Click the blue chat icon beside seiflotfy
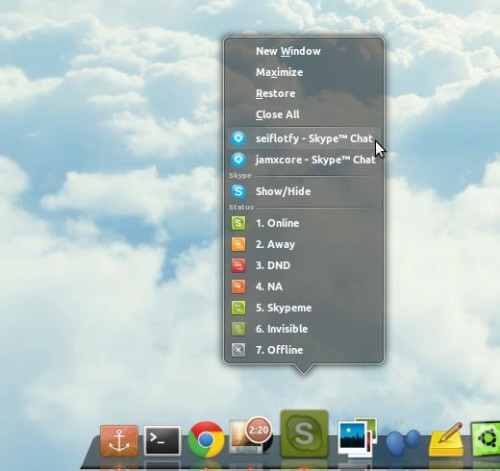 [x=238, y=139]
